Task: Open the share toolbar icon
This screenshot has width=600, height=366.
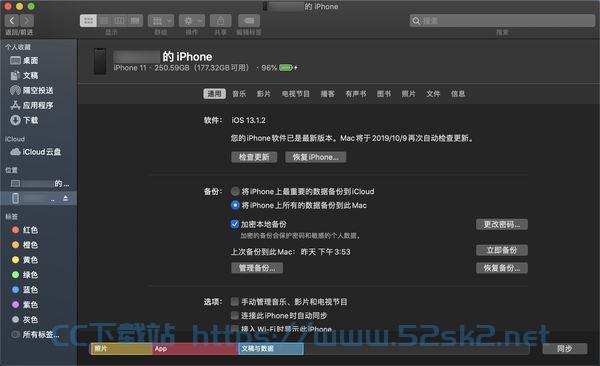Action: [220, 21]
